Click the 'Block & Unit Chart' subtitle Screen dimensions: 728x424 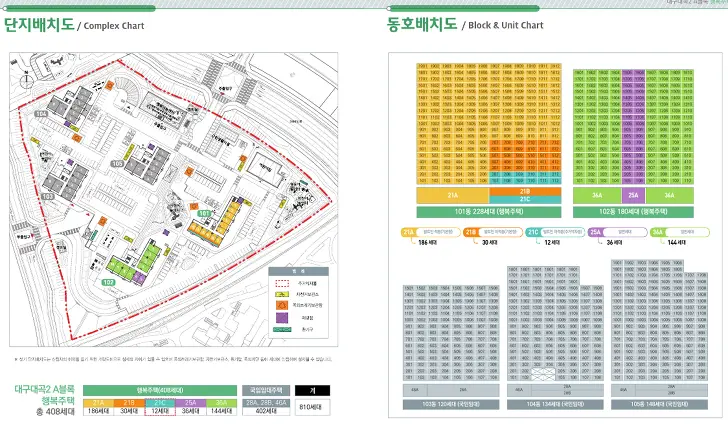coord(506,25)
